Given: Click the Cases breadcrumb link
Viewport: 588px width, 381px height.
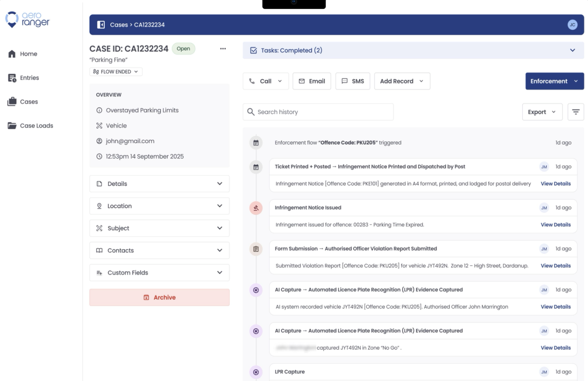Looking at the screenshot, I should pyautogui.click(x=119, y=25).
